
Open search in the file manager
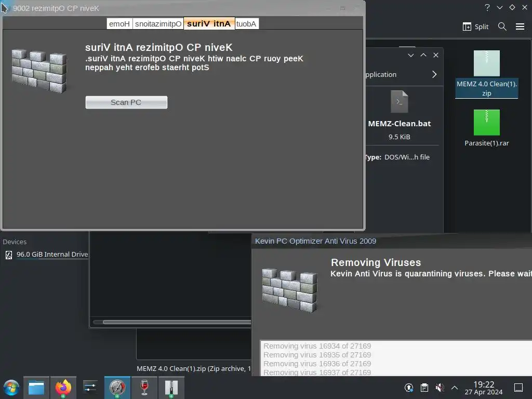pyautogui.click(x=502, y=26)
